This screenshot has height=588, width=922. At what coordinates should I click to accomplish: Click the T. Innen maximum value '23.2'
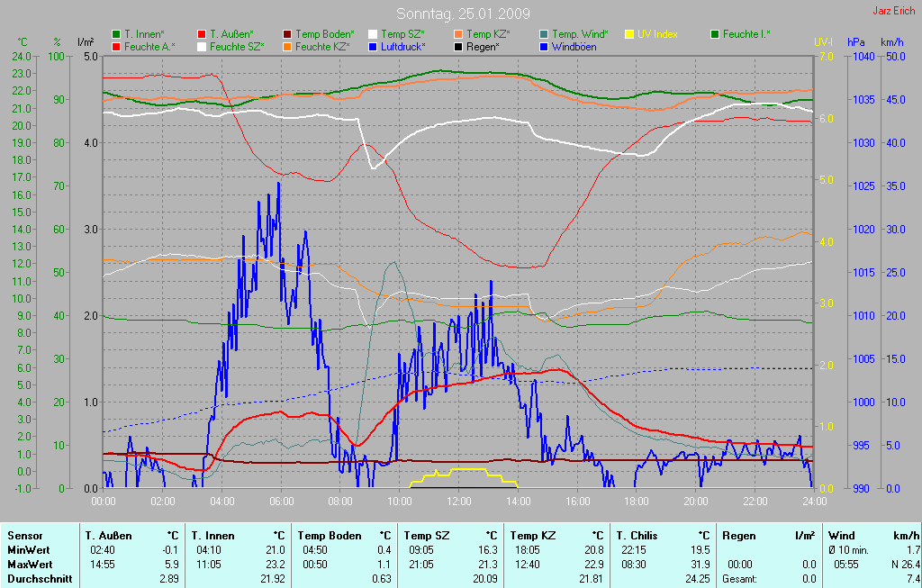(276, 565)
